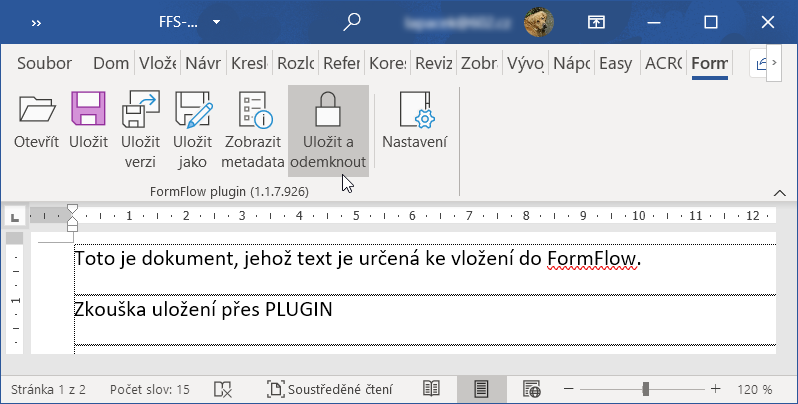This screenshot has height=404, width=798.
Task: Switch to web layout view
Action: tap(531, 388)
